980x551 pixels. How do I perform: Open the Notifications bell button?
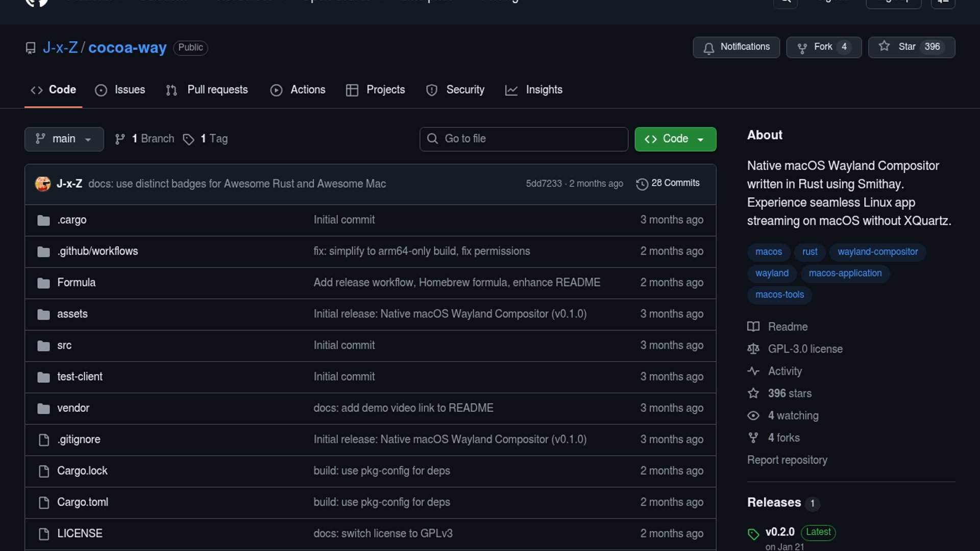click(x=736, y=47)
